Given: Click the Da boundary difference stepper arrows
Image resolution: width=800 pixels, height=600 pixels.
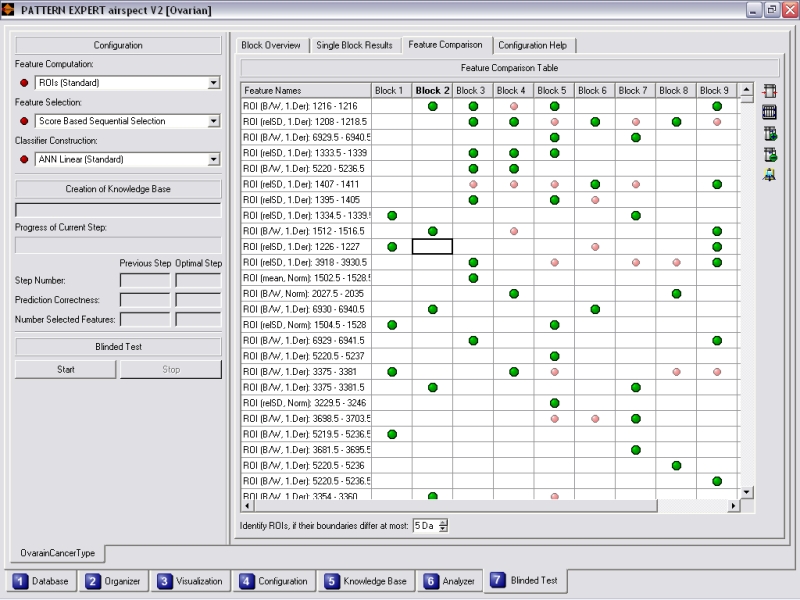Looking at the screenshot, I should pos(444,526).
